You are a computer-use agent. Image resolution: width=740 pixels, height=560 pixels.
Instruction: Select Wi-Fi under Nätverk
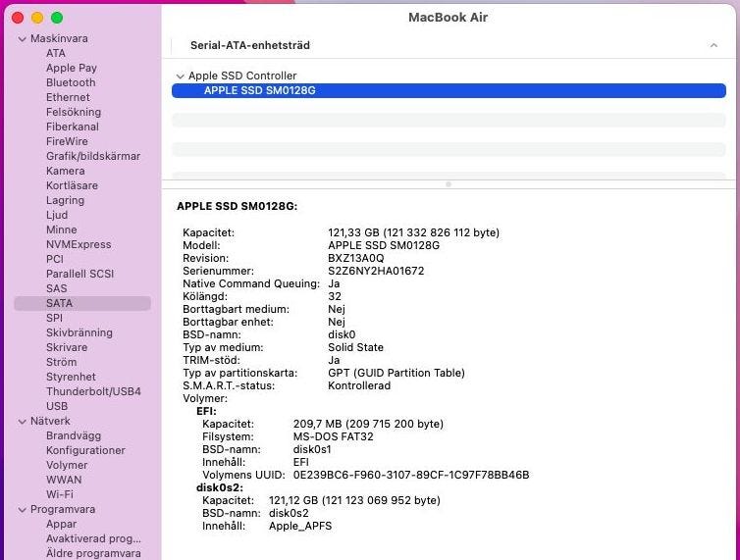[x=60, y=494]
